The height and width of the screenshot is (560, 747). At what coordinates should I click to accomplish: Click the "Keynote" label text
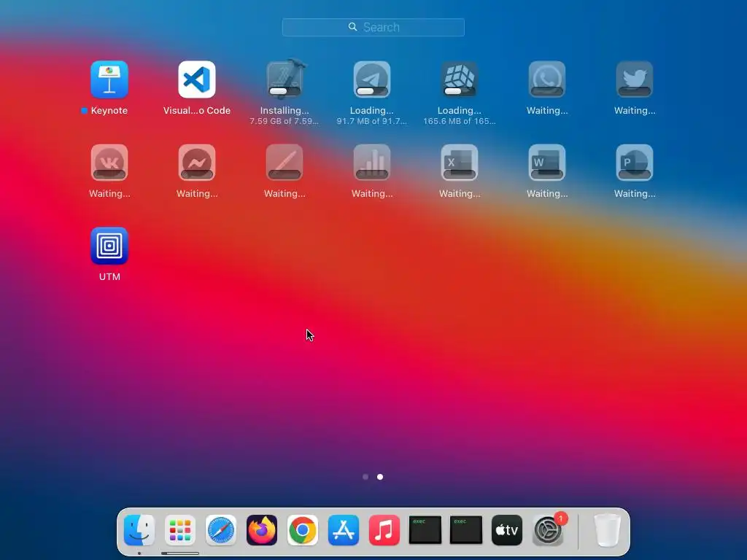(109, 111)
